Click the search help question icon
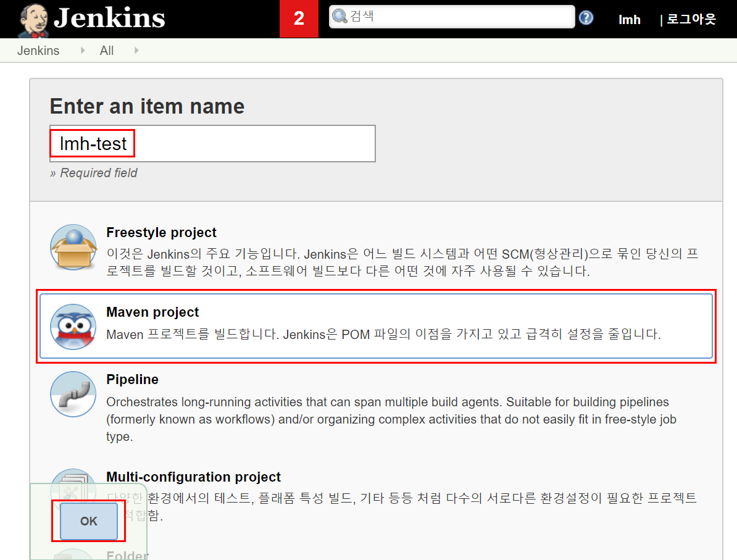The width and height of the screenshot is (737, 560). (586, 18)
